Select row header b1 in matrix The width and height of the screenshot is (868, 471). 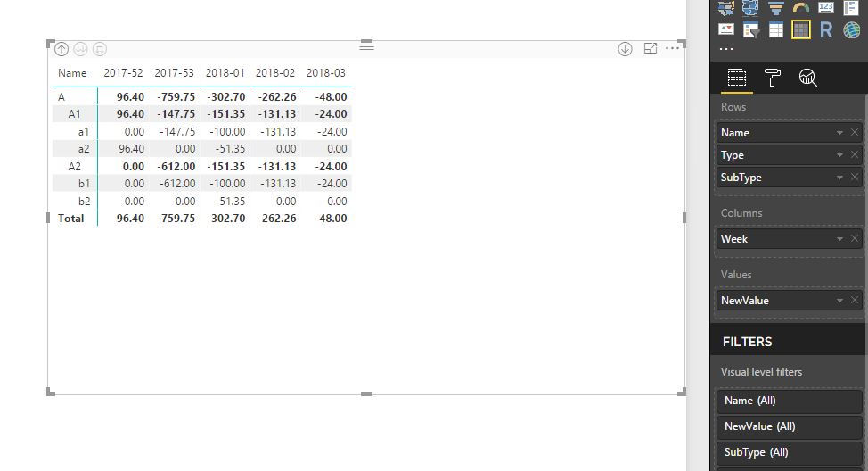pyautogui.click(x=84, y=184)
